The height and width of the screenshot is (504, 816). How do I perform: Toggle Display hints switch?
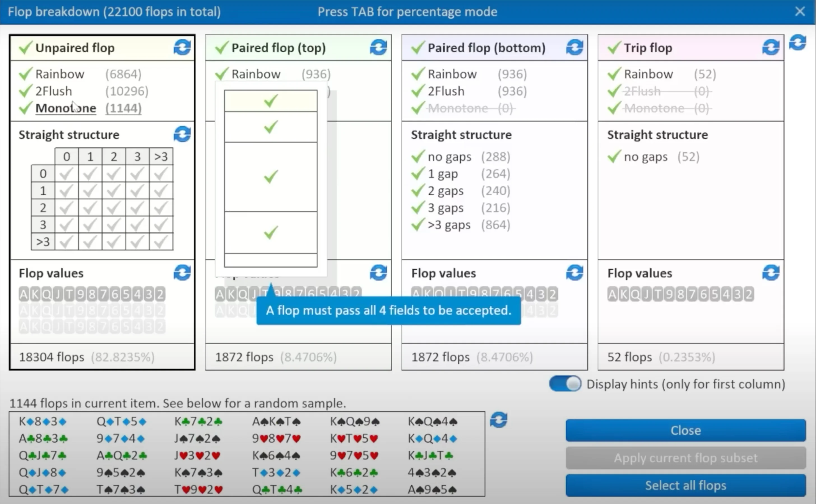[565, 384]
